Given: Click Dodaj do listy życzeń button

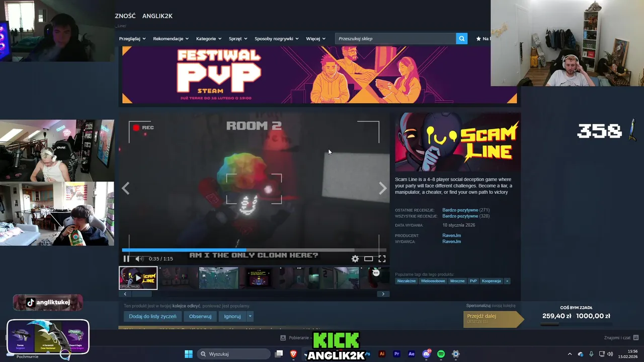Looking at the screenshot, I should click(x=152, y=316).
